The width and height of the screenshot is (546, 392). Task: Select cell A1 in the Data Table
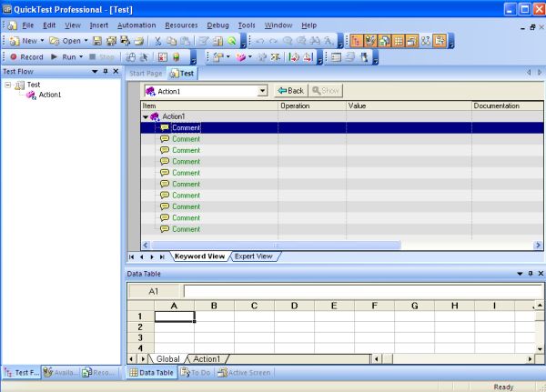pyautogui.click(x=175, y=317)
